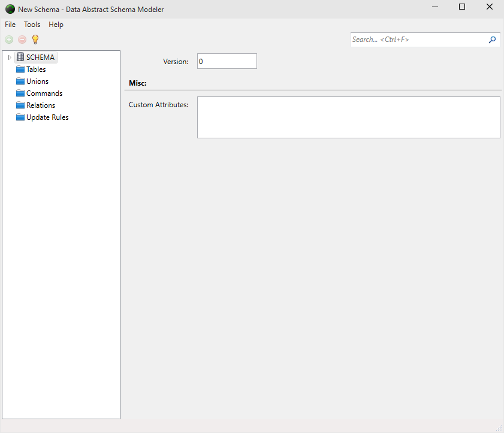Close the Schema Modeler window
Image resolution: width=504 pixels, height=433 pixels.
click(489, 7)
